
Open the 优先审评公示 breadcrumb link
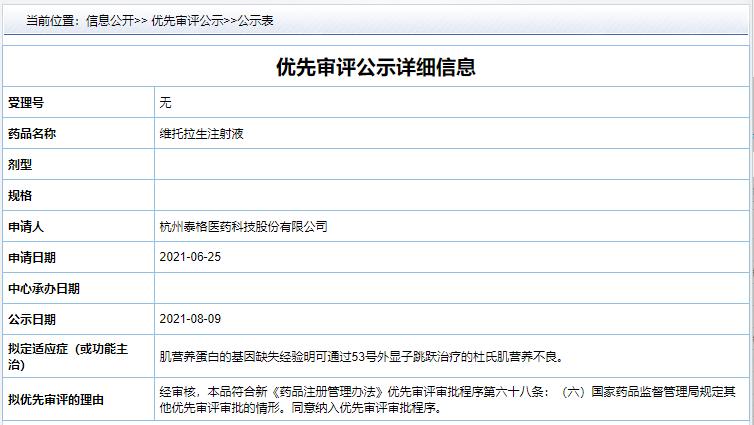point(188,21)
